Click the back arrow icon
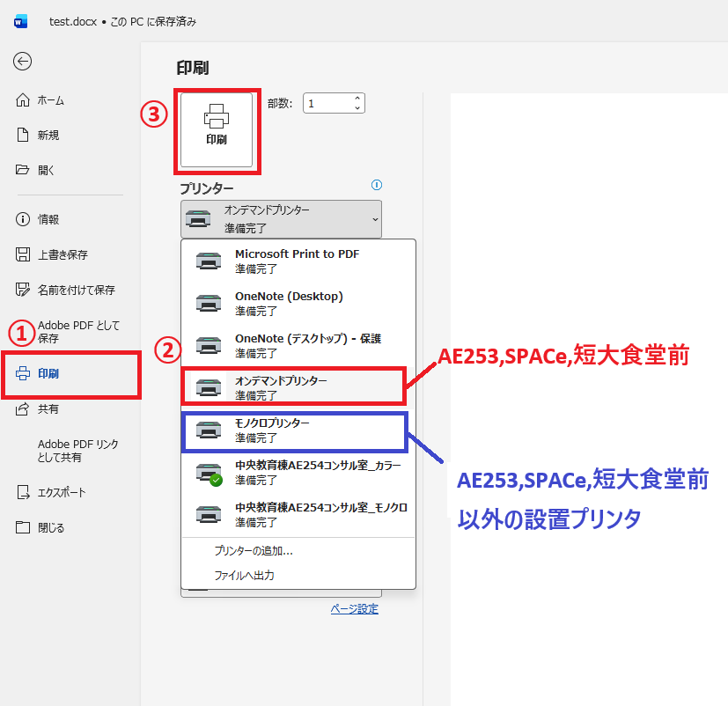 [23, 61]
